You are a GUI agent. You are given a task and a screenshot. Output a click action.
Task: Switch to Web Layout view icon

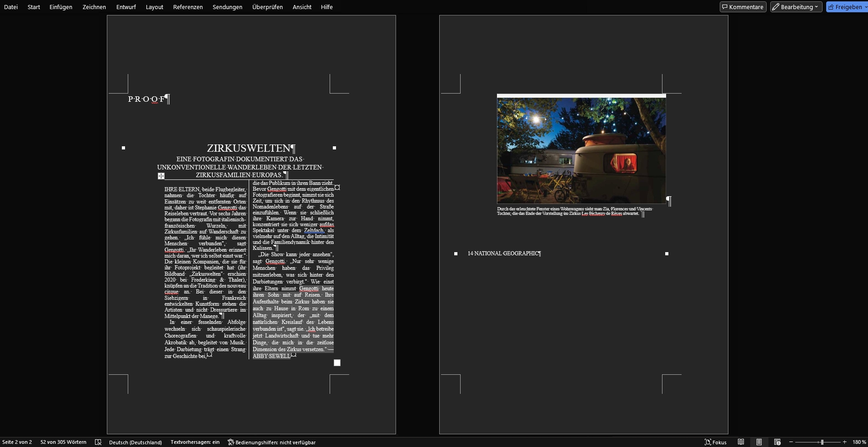777,442
